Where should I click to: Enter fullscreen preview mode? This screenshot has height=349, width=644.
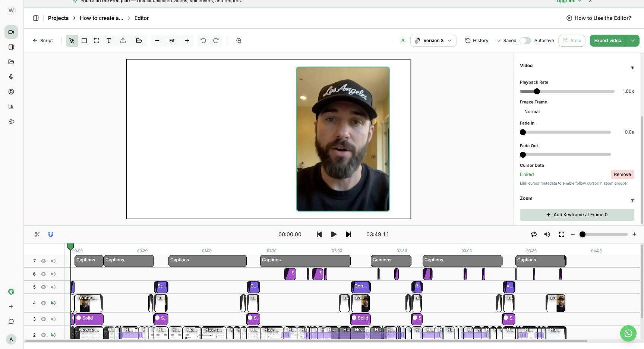coord(562,234)
